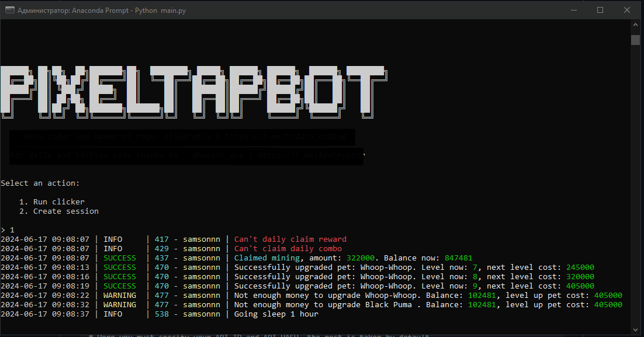Image resolution: width=644 pixels, height=337 pixels.
Task: Click the scrollbar down arrow
Action: [x=635, y=330]
